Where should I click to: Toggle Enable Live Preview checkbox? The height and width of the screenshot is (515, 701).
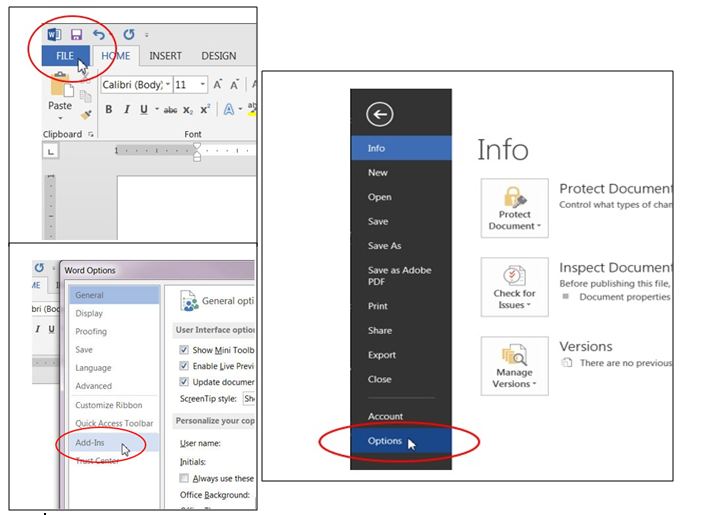point(184,366)
